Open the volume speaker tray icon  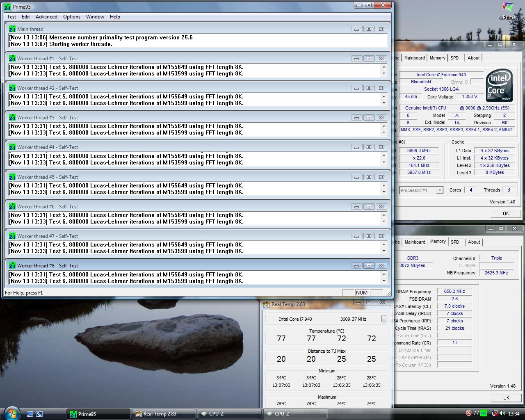tap(502, 413)
